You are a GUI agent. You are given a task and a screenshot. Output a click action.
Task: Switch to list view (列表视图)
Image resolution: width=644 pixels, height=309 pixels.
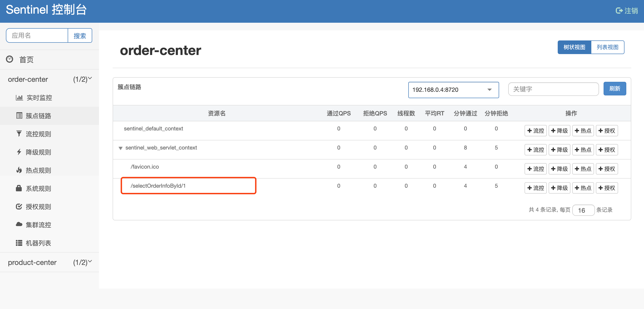(x=607, y=47)
